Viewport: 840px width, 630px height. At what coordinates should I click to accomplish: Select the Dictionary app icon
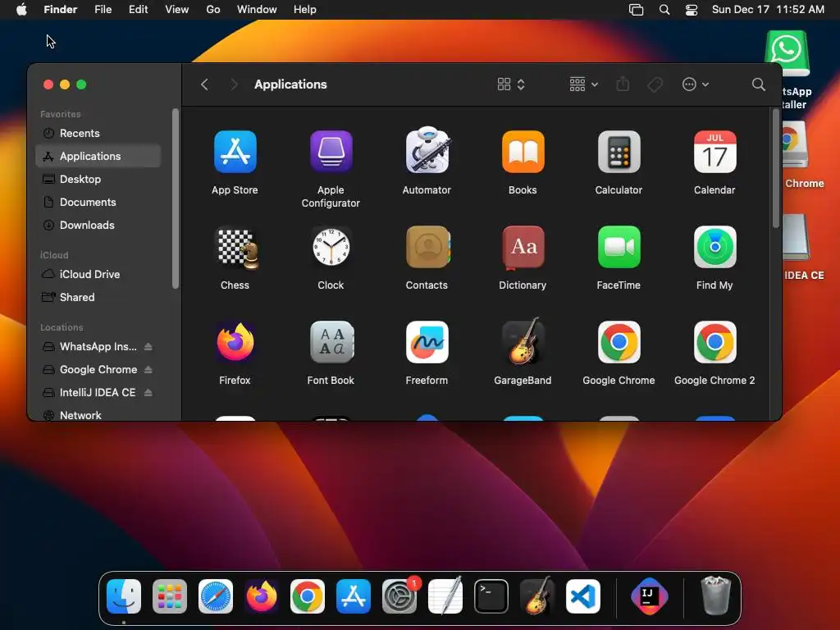(523, 248)
